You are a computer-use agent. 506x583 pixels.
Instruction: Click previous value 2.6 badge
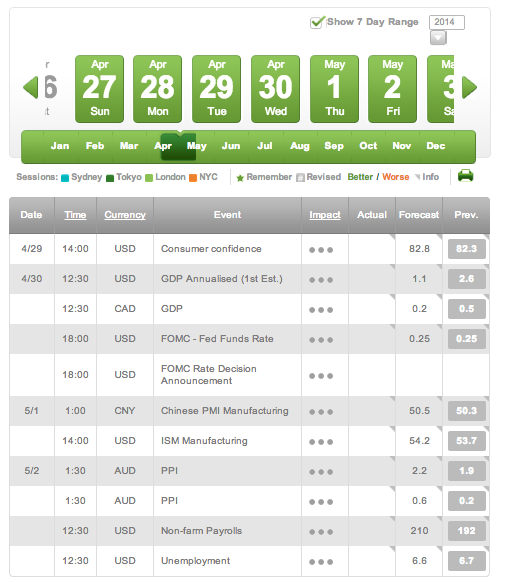[467, 279]
